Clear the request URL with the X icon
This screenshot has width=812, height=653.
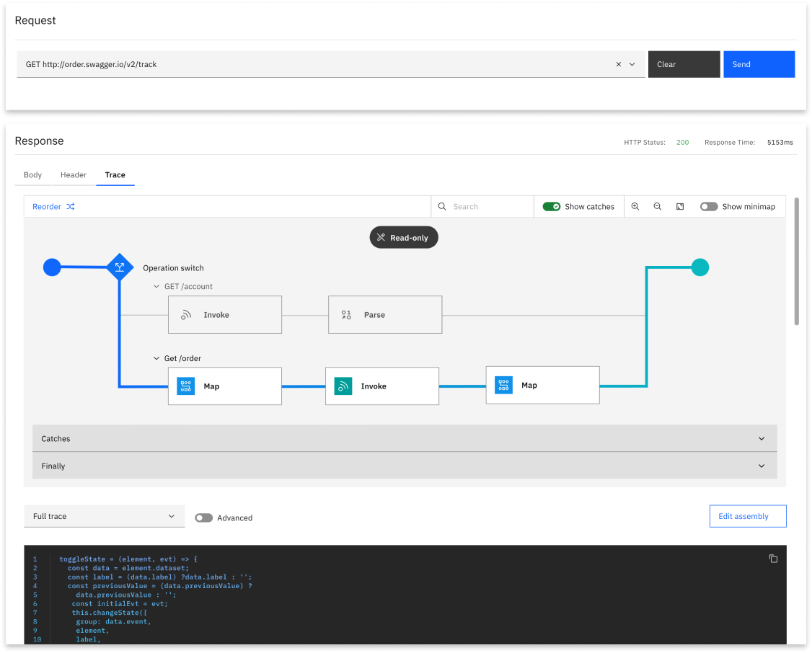point(618,64)
